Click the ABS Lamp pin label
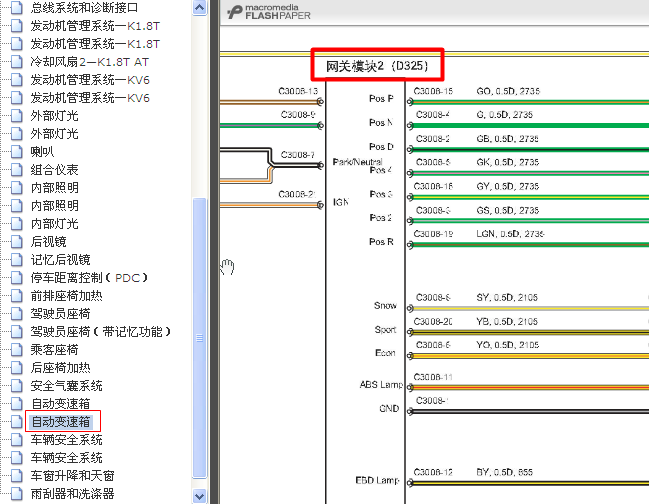Viewport: 649px width, 504px height. (381, 385)
